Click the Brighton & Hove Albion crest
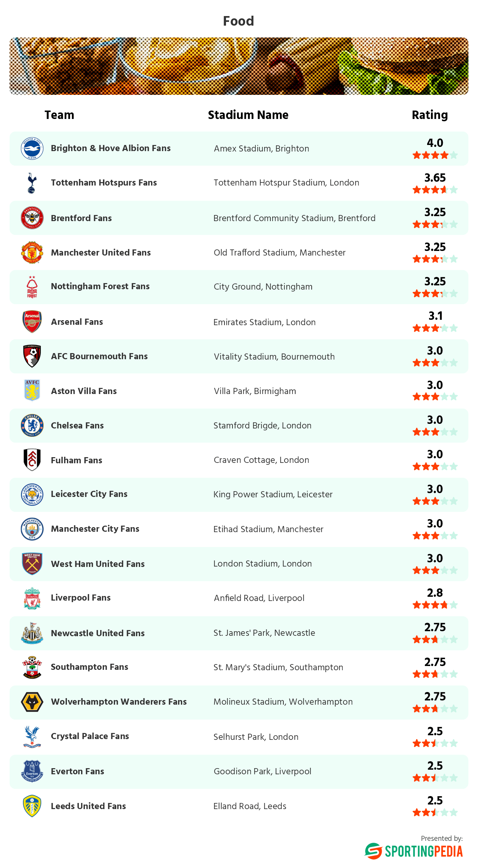 coord(32,148)
